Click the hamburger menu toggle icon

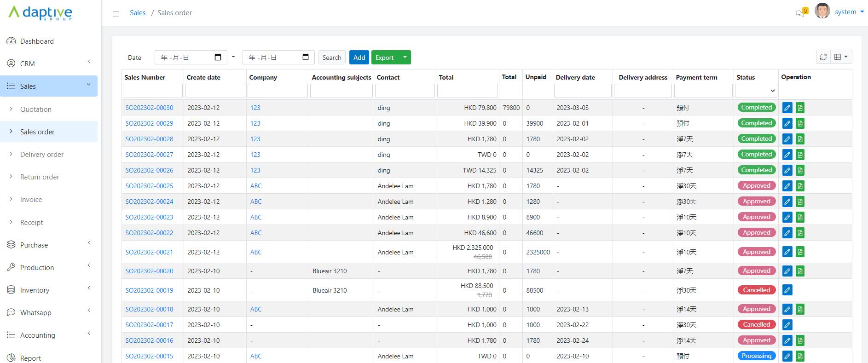(x=116, y=14)
